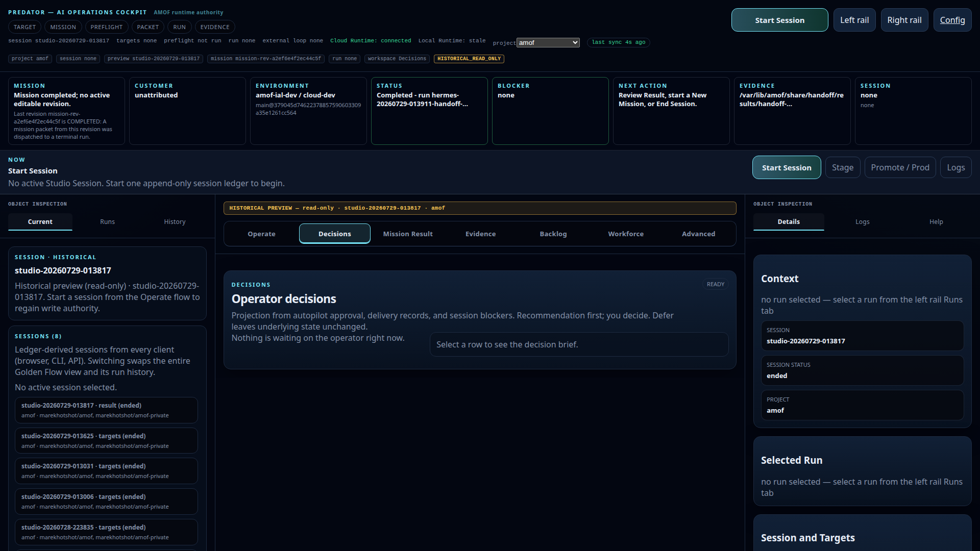Click the HISTORICAL_READ_ONLY badge
This screenshot has height=551, width=980.
469,59
